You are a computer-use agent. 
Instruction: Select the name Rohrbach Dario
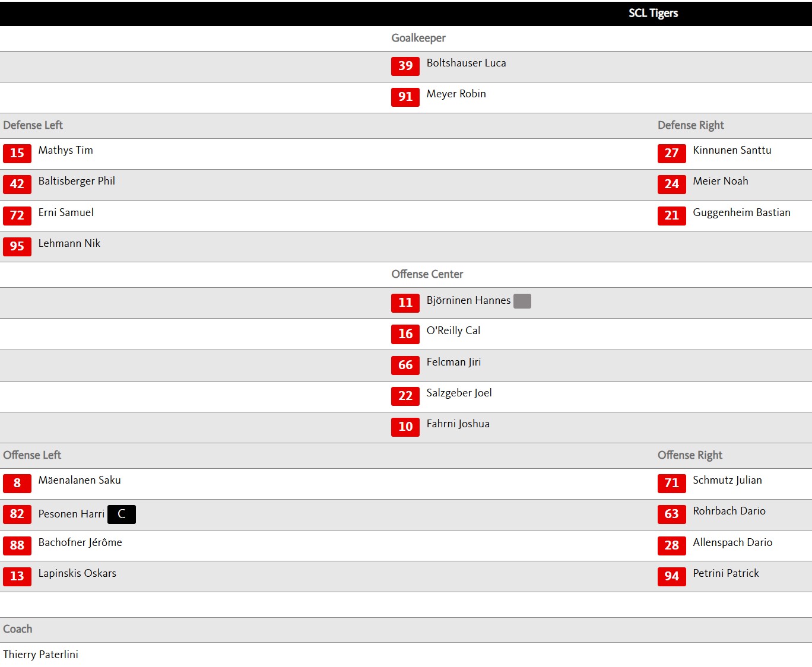tap(729, 511)
